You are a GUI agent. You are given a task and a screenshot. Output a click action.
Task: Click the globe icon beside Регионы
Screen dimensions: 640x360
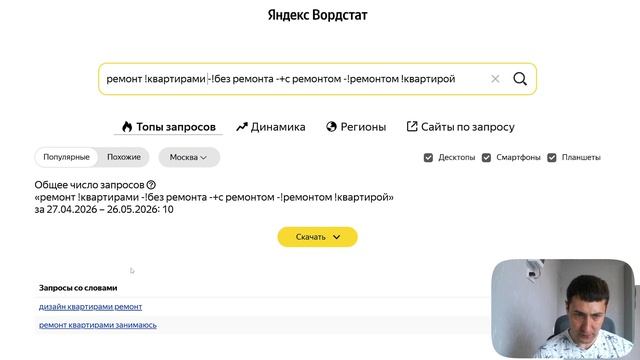click(x=331, y=127)
